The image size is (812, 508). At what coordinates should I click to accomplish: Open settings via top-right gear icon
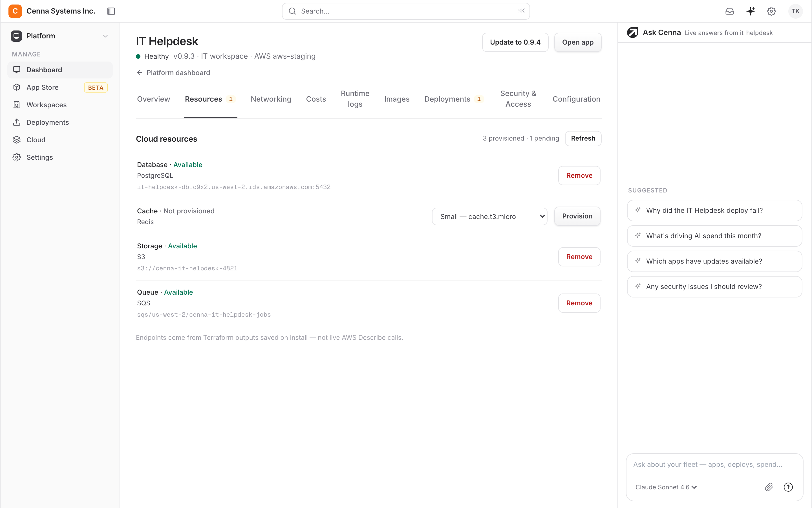point(771,11)
